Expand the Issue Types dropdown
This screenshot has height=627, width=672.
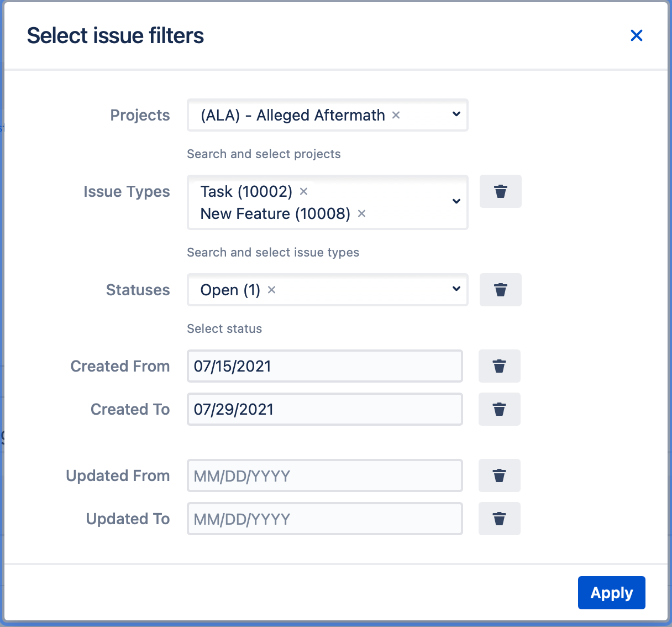(x=456, y=201)
